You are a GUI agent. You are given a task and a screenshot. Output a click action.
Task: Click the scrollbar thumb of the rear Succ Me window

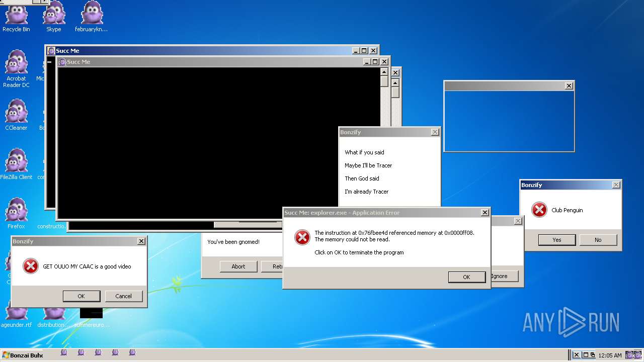pyautogui.click(x=395, y=93)
